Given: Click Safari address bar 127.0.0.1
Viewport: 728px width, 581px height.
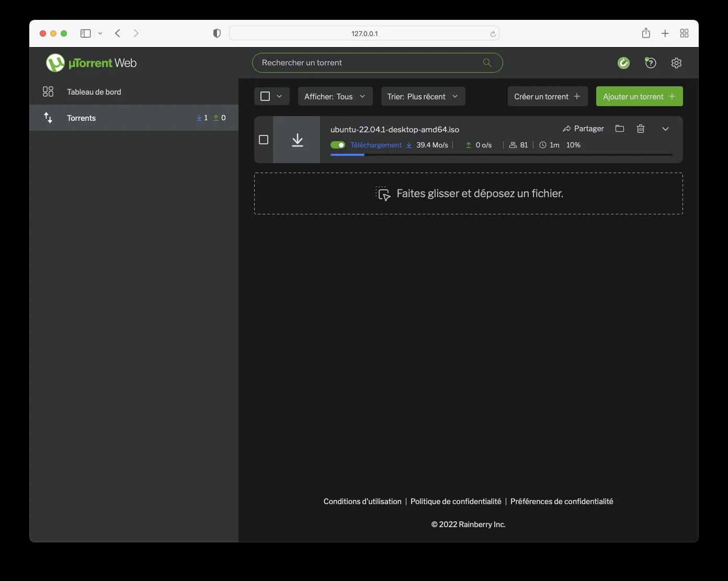Looking at the screenshot, I should 364,33.
